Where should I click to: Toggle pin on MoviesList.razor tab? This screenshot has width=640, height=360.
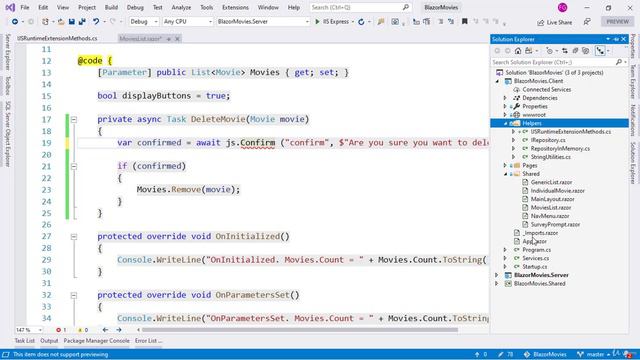pos(169,39)
